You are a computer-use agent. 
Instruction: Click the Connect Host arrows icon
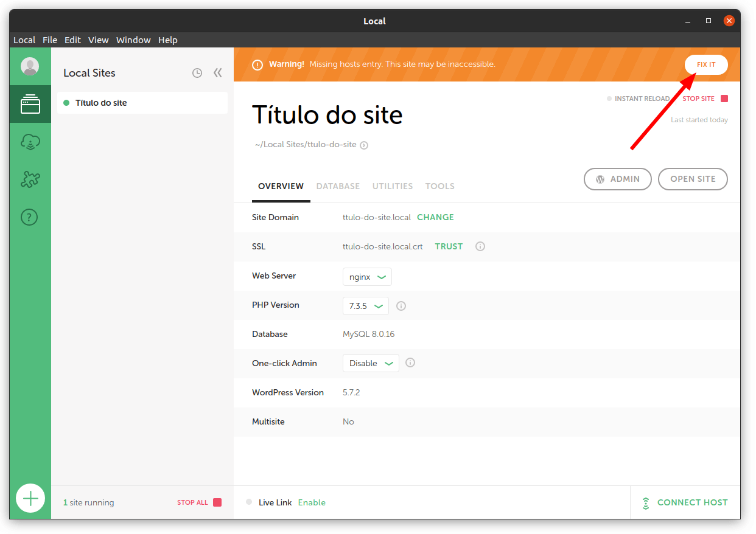(646, 503)
